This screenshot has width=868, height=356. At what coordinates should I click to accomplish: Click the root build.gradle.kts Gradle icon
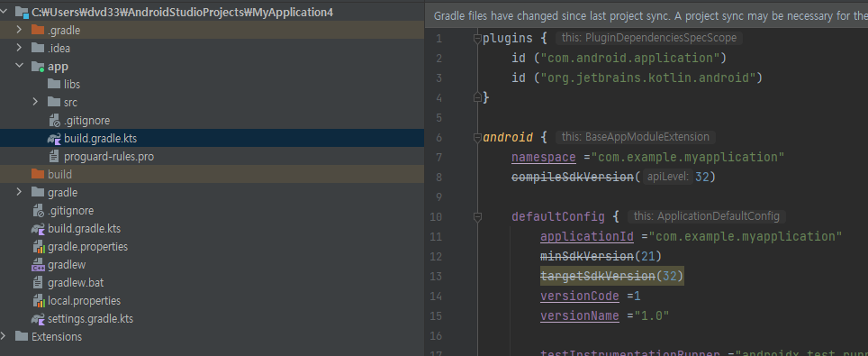coord(38,229)
